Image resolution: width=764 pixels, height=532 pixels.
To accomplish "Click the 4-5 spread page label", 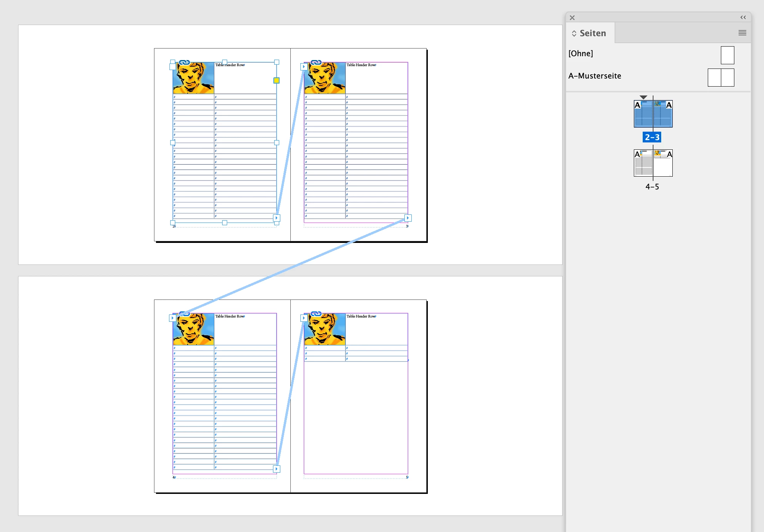I will point(652,187).
